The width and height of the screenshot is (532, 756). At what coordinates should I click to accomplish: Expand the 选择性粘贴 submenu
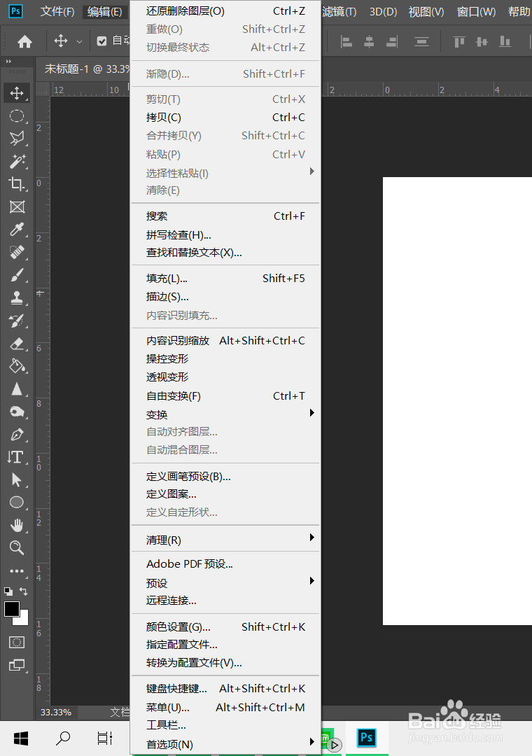click(x=225, y=173)
